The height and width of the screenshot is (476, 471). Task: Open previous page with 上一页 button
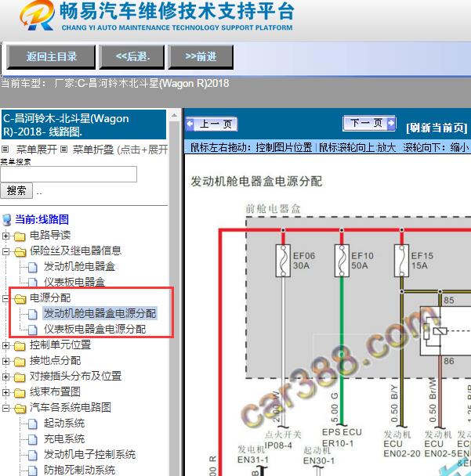click(212, 124)
